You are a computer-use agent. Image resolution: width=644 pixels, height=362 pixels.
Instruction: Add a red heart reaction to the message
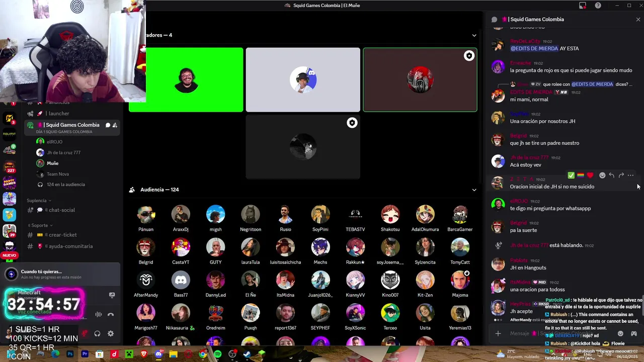point(590,175)
